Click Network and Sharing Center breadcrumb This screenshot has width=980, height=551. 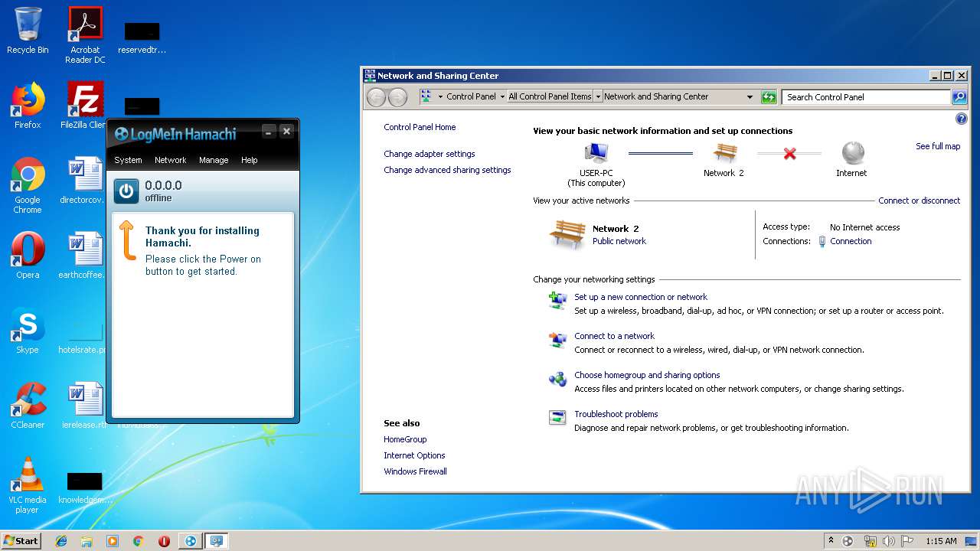coord(656,96)
